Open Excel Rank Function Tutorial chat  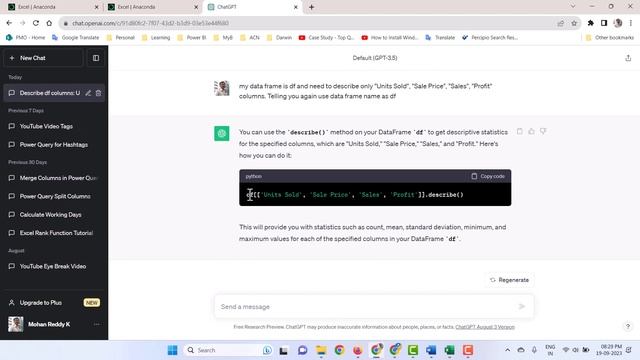click(x=54, y=233)
